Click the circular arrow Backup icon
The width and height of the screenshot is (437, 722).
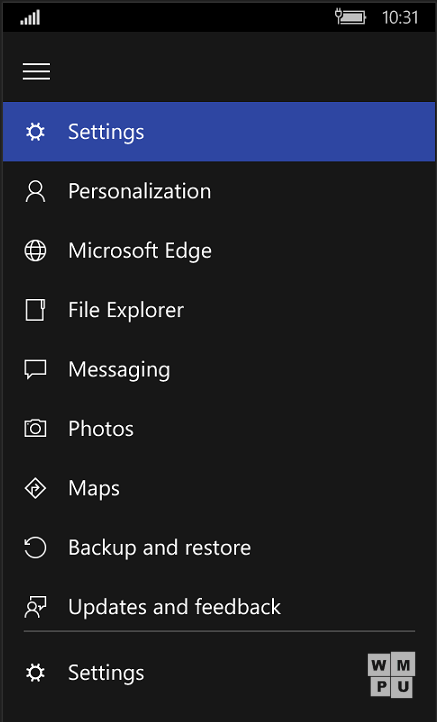click(35, 547)
